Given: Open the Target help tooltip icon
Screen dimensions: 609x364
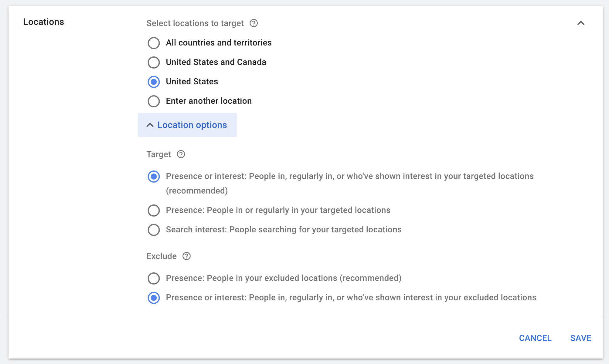Looking at the screenshot, I should coord(181,154).
